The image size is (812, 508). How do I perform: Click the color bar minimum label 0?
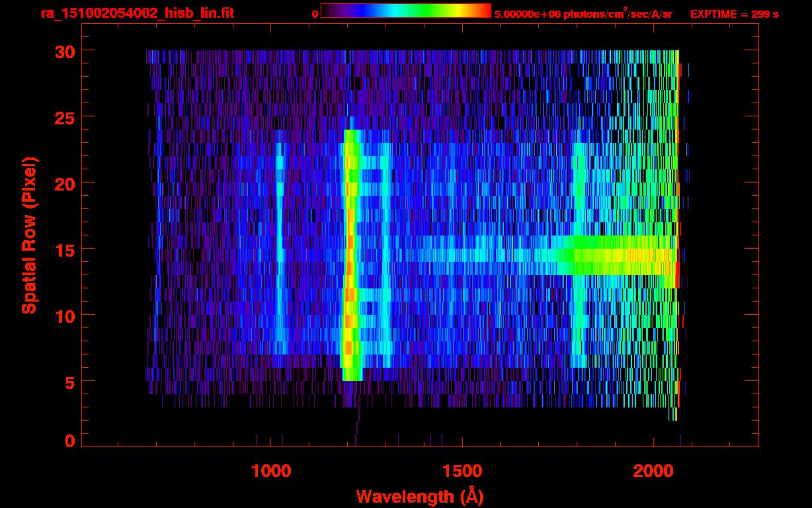point(315,14)
